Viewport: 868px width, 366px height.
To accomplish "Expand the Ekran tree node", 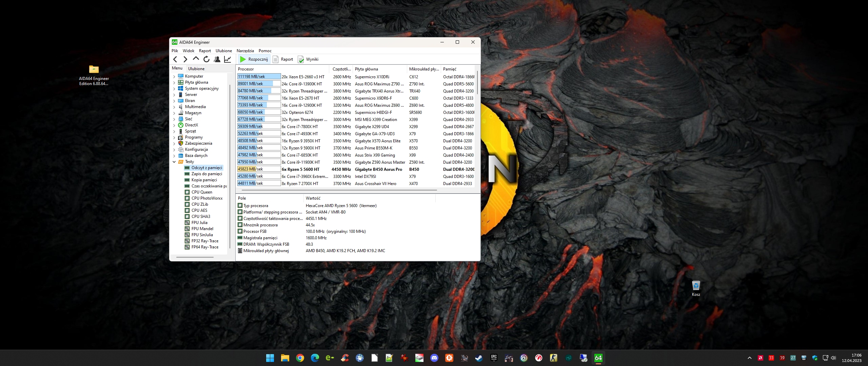I will (x=174, y=101).
